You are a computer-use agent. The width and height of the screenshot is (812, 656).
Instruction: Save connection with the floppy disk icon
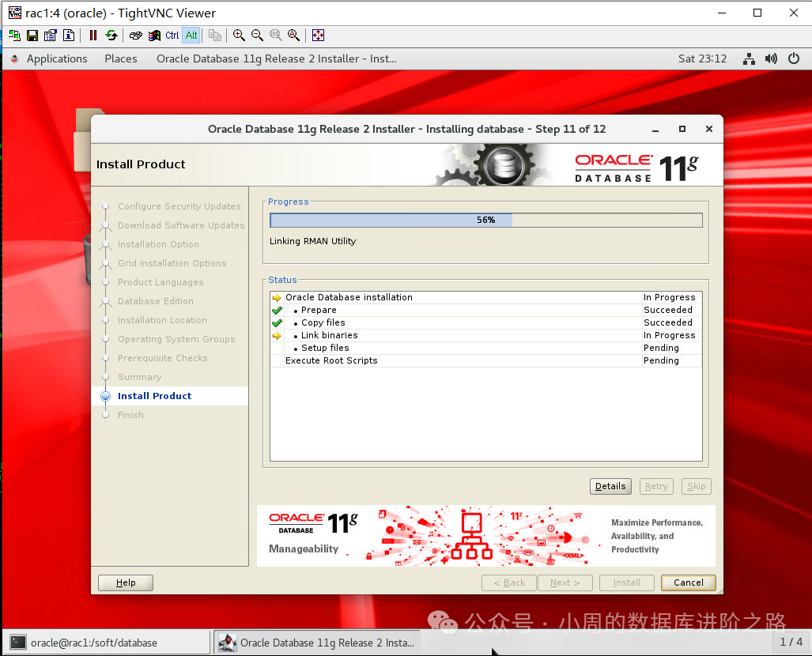(32, 36)
